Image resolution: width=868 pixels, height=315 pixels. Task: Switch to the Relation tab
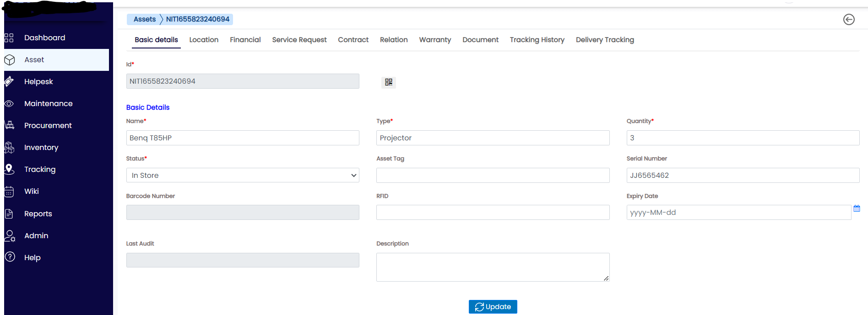point(394,40)
